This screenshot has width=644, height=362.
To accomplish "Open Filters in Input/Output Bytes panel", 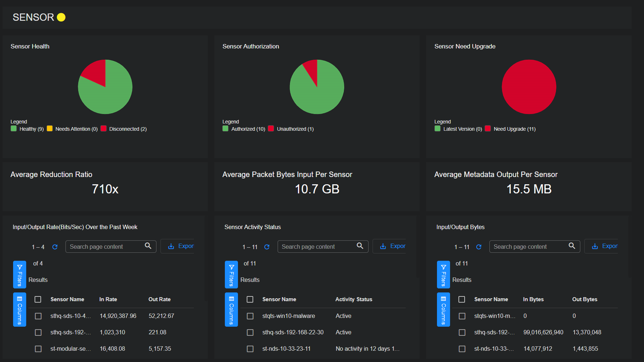I will click(x=443, y=275).
